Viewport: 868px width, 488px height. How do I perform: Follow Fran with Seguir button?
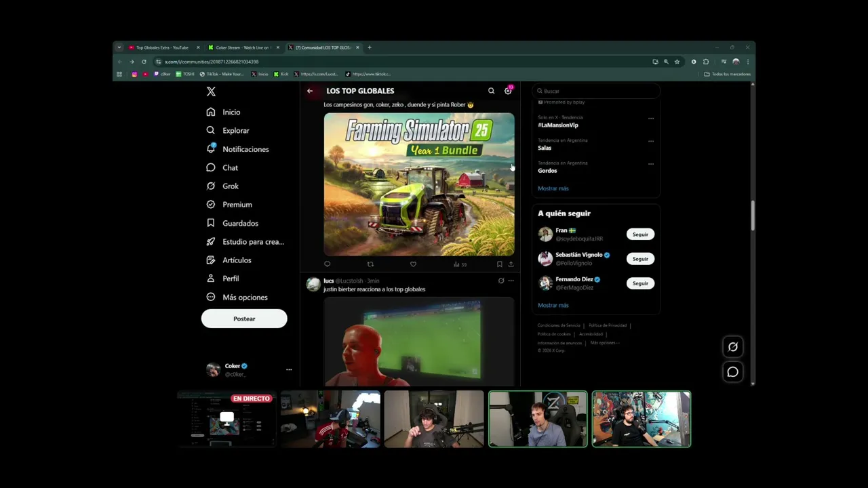click(x=640, y=235)
